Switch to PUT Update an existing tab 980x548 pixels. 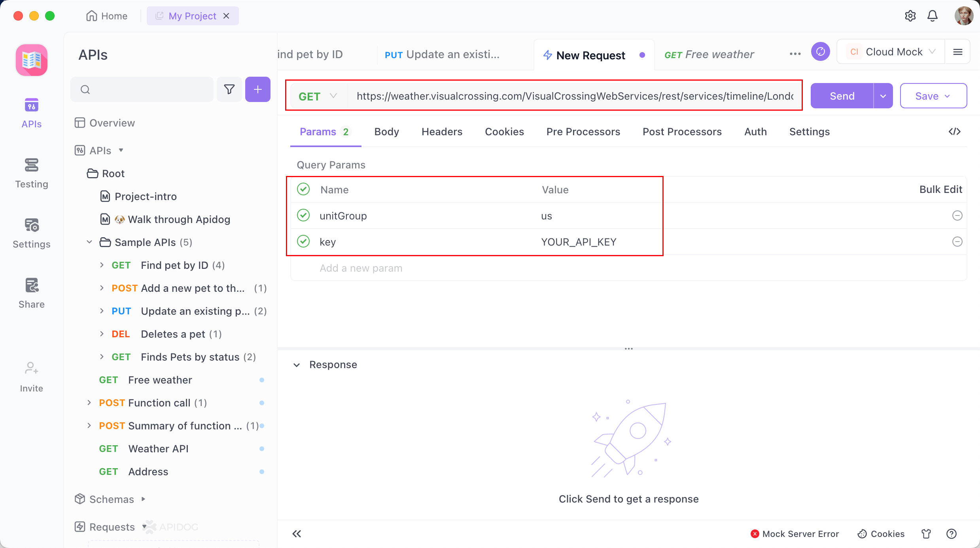tap(442, 55)
